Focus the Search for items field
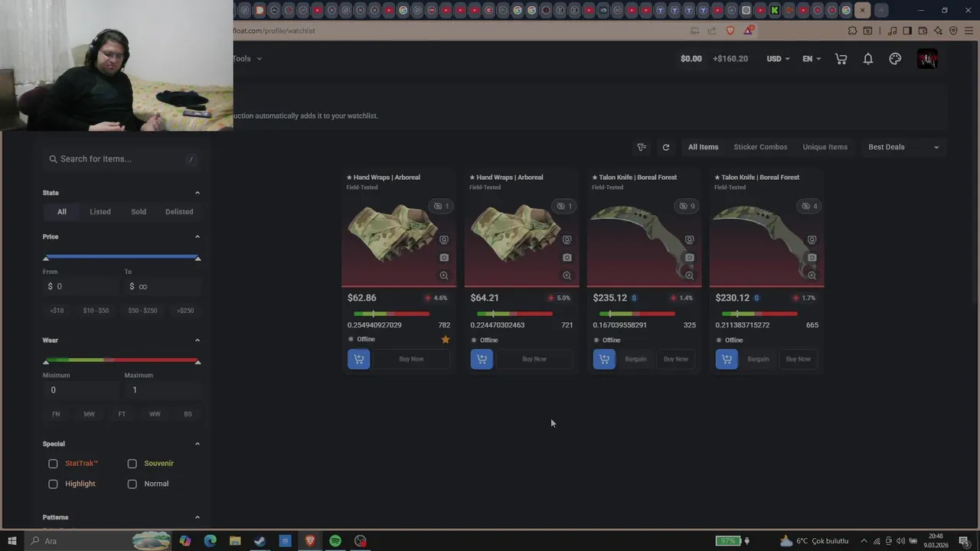This screenshot has width=980, height=551. [122, 159]
